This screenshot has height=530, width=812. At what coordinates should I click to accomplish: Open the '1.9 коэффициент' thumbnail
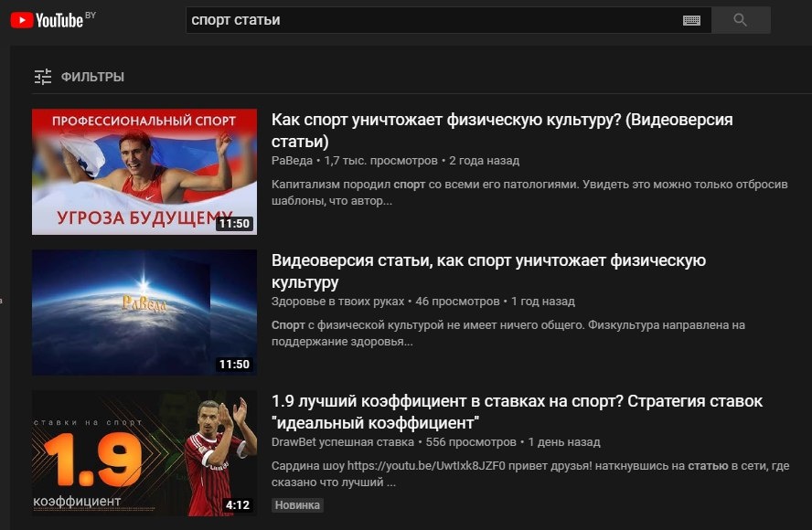(144, 453)
